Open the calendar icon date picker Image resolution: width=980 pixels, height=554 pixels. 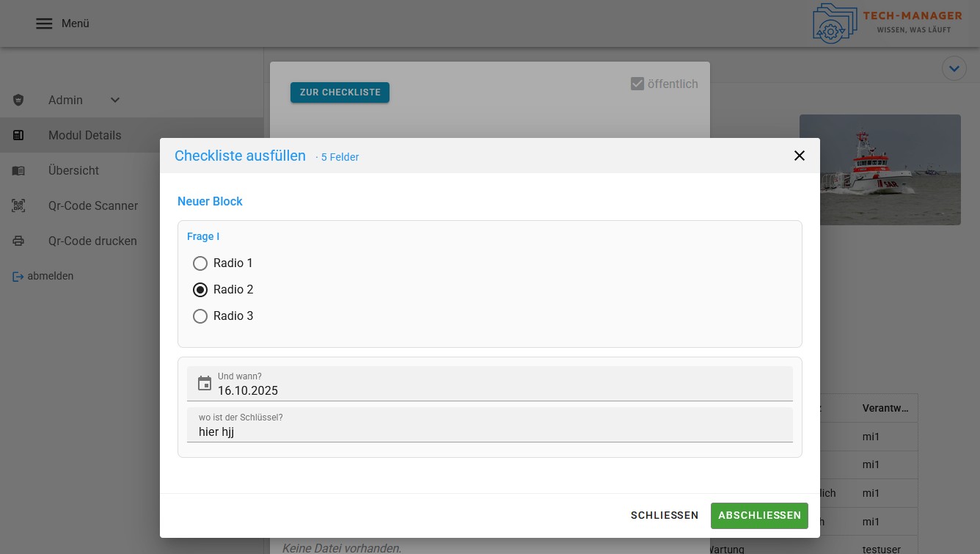(x=205, y=384)
